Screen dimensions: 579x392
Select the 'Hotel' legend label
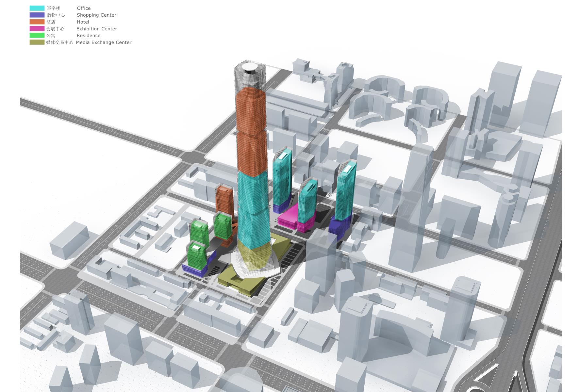pos(83,22)
